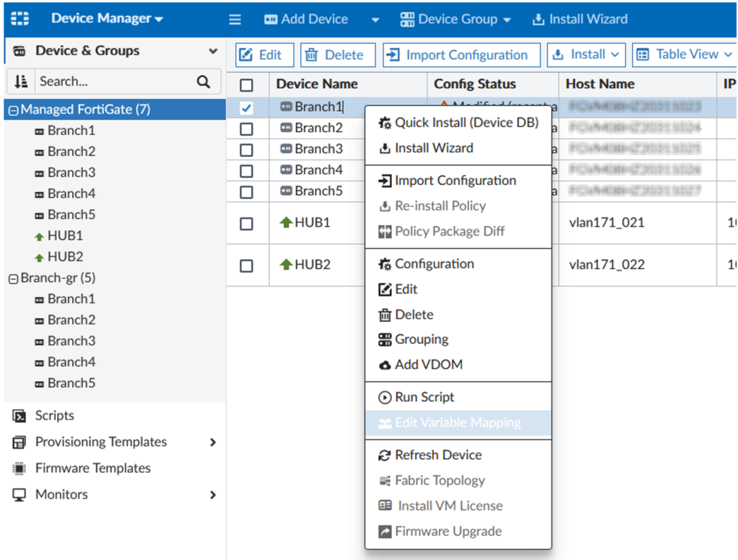
Task: Toggle the select-all header checkbox
Action: pyautogui.click(x=246, y=85)
